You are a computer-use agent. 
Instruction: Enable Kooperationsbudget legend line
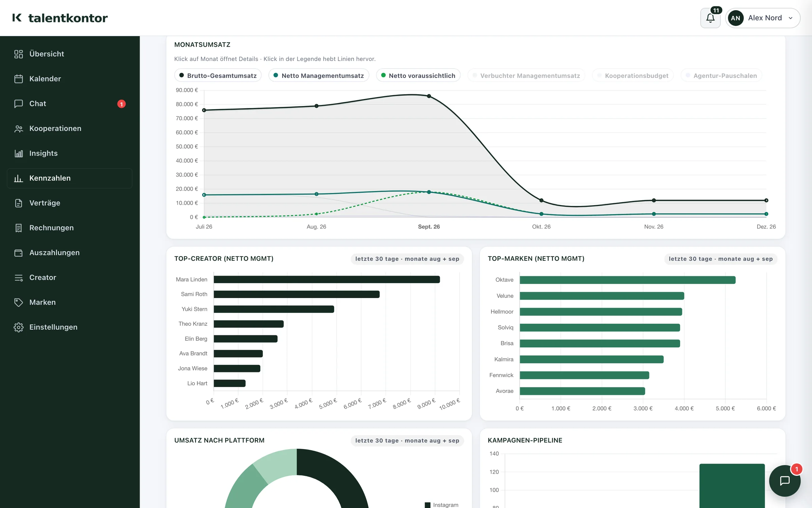633,76
